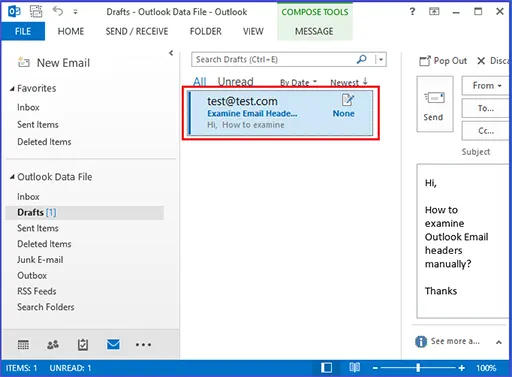Image resolution: width=512 pixels, height=377 pixels.
Task: Toggle Newest sort order
Action: pyautogui.click(x=349, y=82)
